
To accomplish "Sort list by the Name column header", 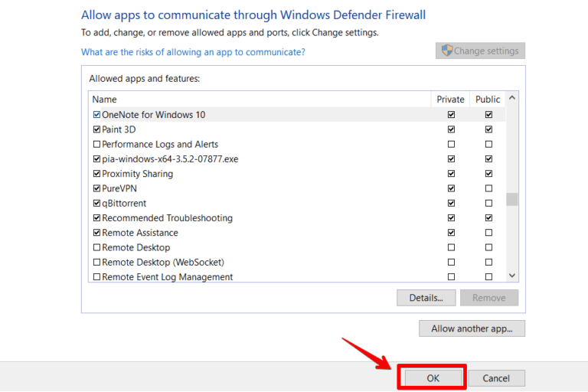I will click(259, 100).
